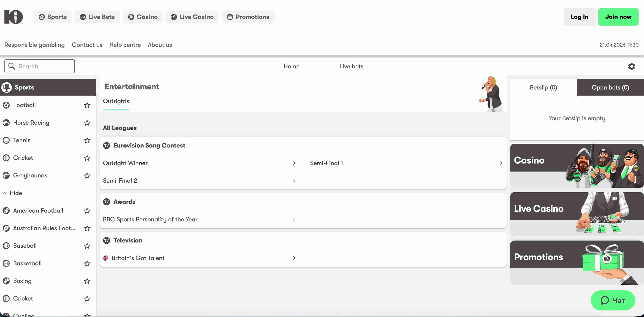Viewport: 644px width, 317px height.
Task: Select Horse Racing in the sidebar
Action: tap(48, 123)
